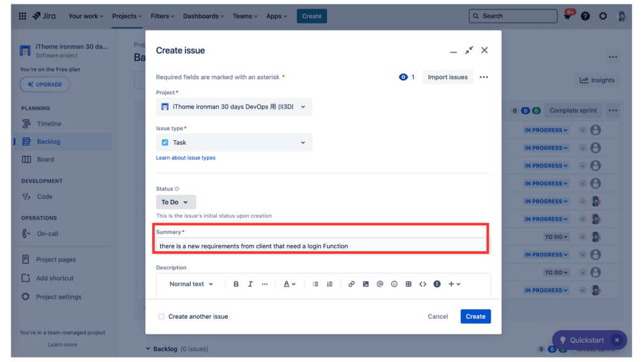
Task: Open the Apps menu
Action: (277, 16)
